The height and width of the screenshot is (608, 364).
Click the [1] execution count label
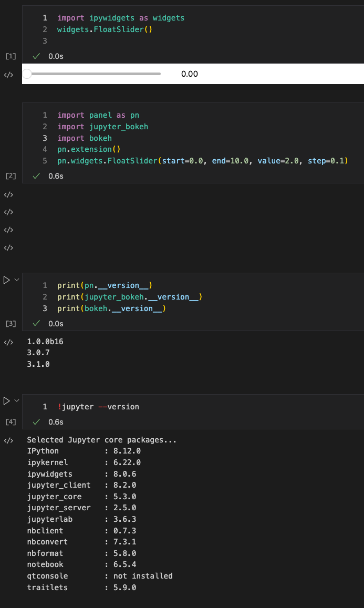click(10, 56)
